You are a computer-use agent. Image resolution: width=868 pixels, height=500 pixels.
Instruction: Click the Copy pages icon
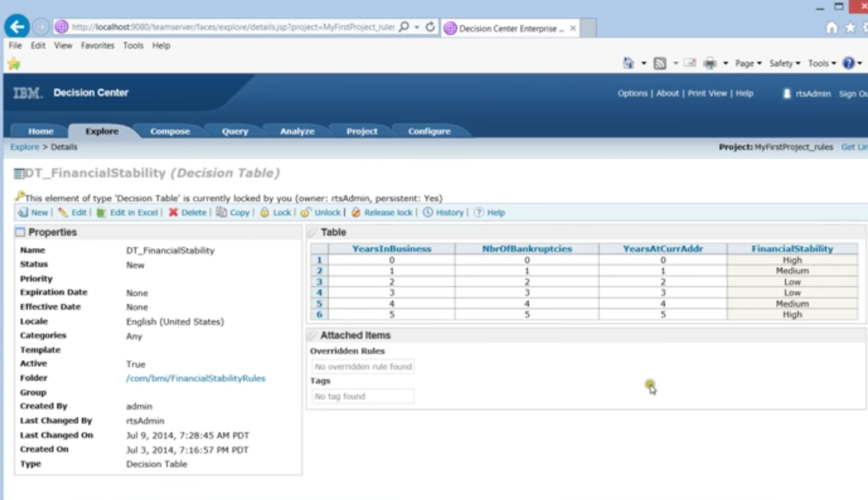[221, 212]
